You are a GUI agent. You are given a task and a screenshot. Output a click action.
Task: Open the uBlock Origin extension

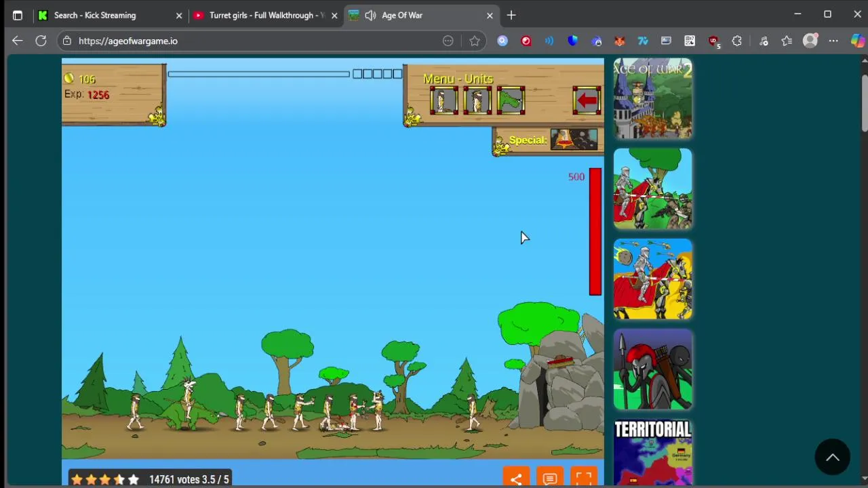coord(713,41)
